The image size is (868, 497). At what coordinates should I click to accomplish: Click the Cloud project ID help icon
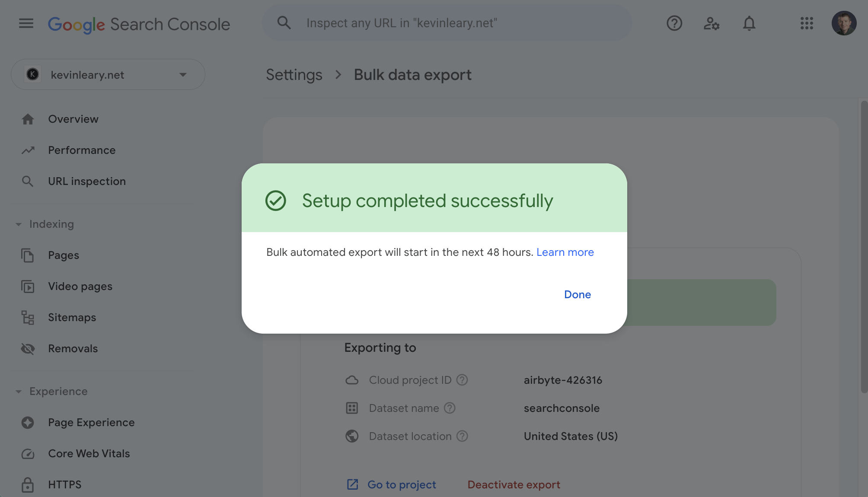(462, 380)
